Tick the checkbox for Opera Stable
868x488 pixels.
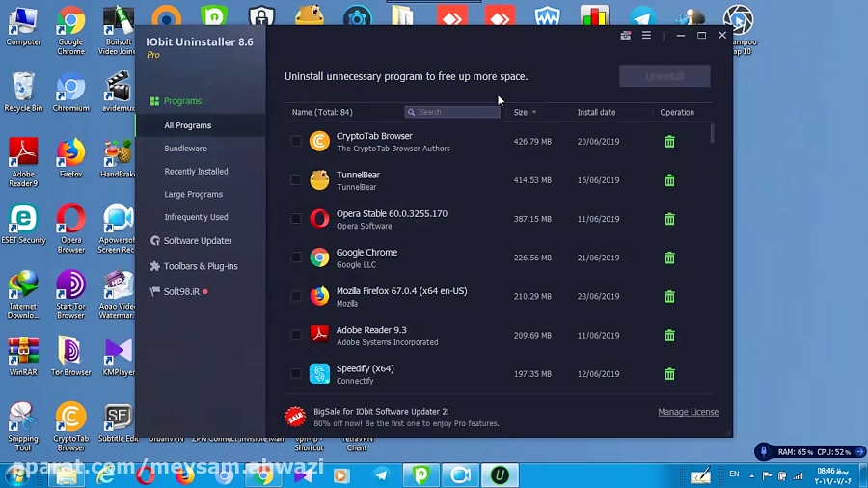(296, 219)
